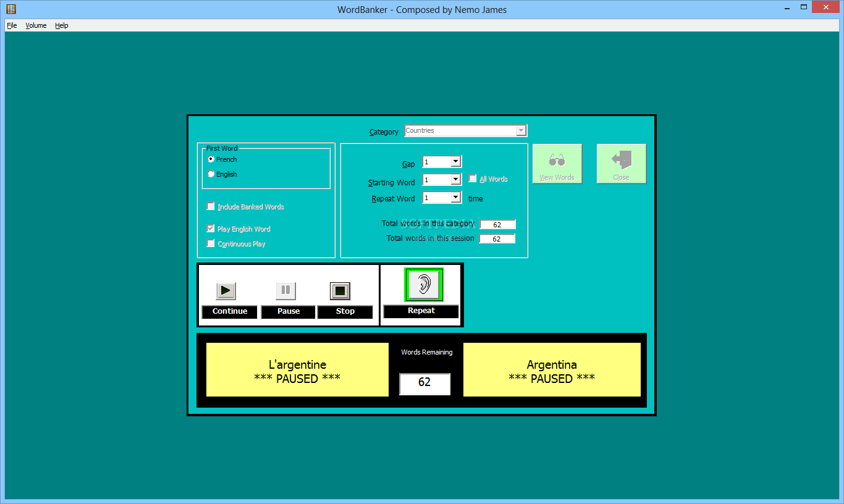Click the L'argentine French word panel
The width and height of the screenshot is (844, 504).
tap(297, 370)
